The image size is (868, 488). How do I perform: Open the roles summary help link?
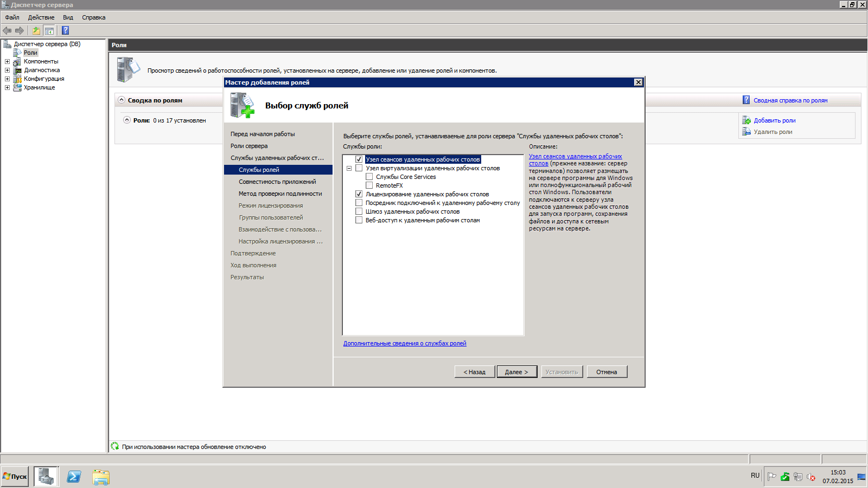[790, 100]
